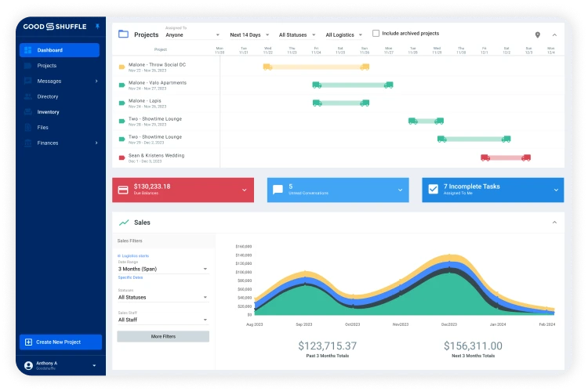Enable Include archived projects checkbox
This screenshot has width=588, height=391.
pos(376,34)
